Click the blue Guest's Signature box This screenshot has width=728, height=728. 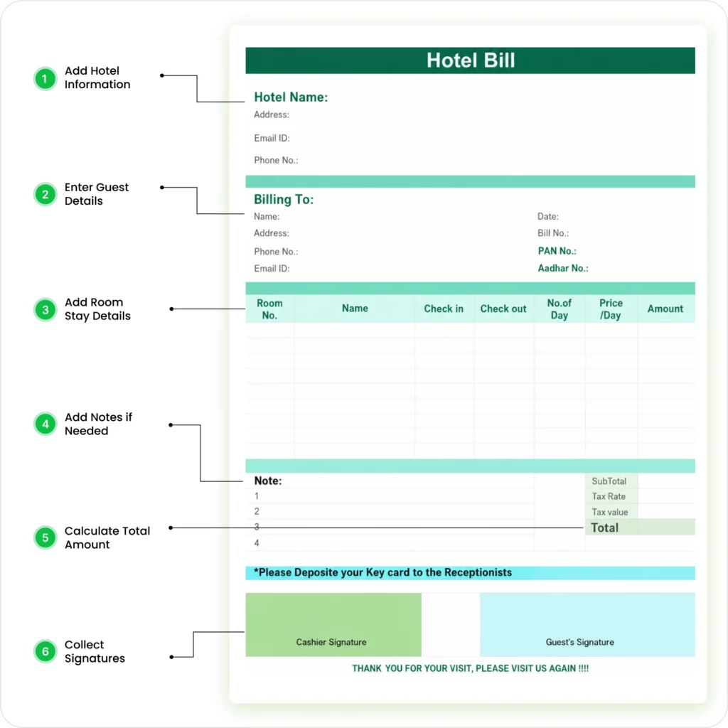[x=587, y=624]
